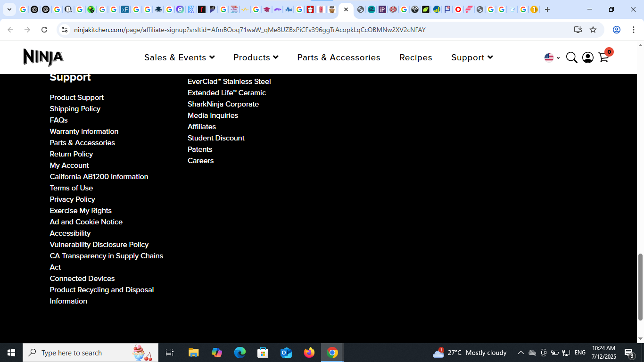This screenshot has height=362, width=644.
Task: Open FAQs link
Action: point(59,120)
